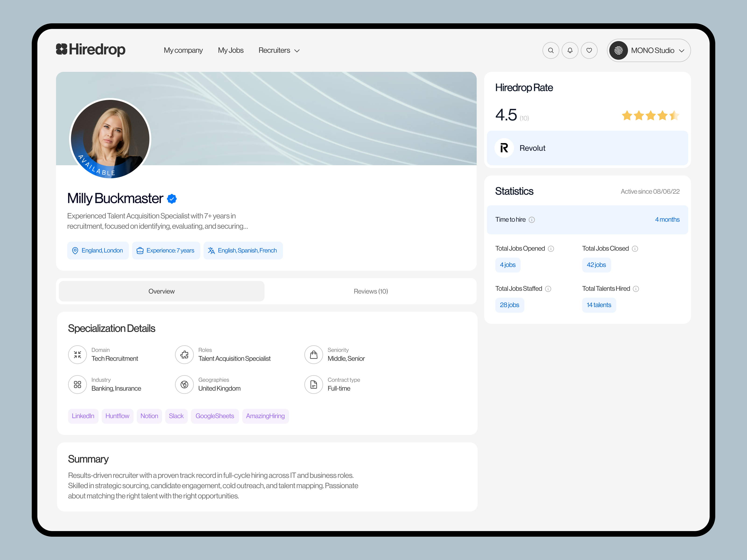Click the 42 jobs link under Total Jobs Closed
Viewport: 747px width, 560px height.
point(596,265)
